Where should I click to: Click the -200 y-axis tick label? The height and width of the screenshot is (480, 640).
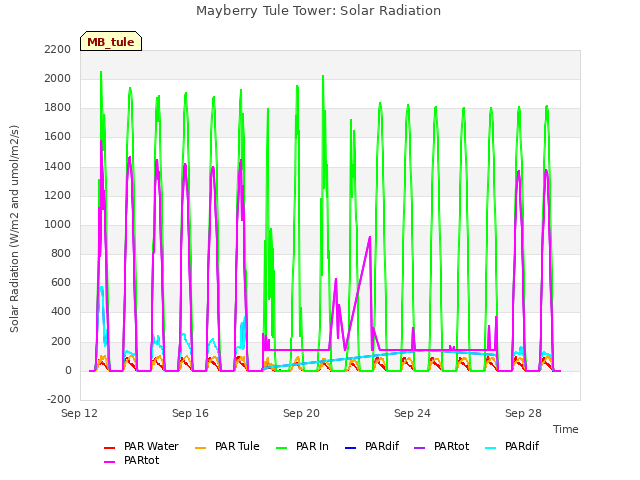pos(59,399)
